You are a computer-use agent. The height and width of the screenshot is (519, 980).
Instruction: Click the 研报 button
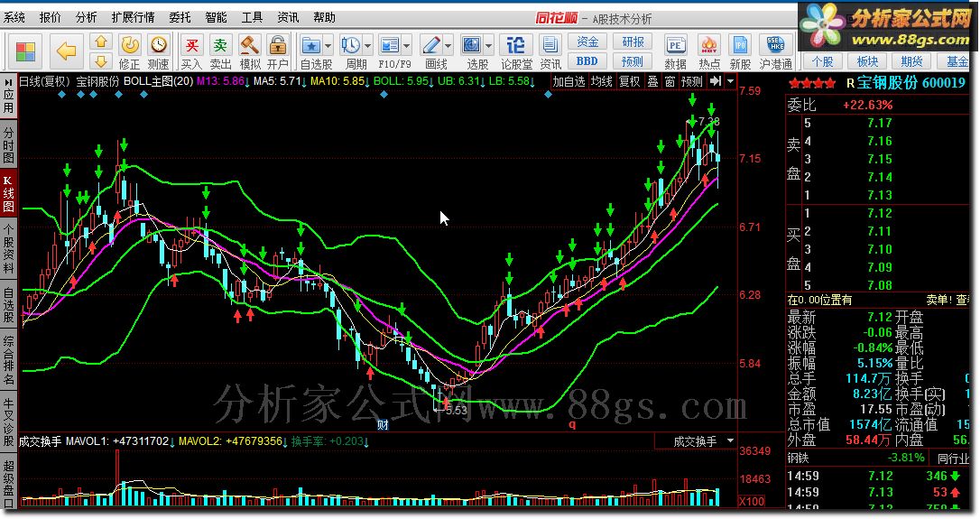click(x=633, y=42)
